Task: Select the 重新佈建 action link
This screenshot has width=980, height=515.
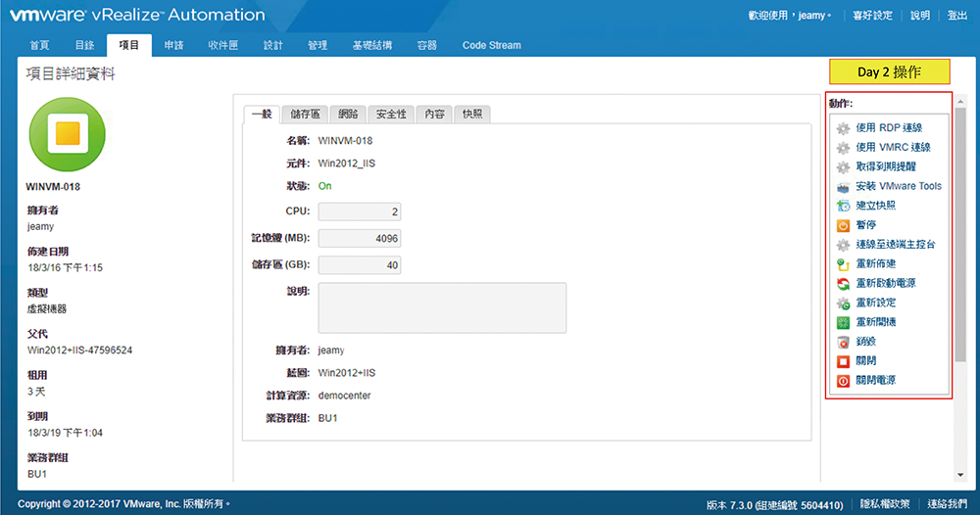Action: coord(875,262)
